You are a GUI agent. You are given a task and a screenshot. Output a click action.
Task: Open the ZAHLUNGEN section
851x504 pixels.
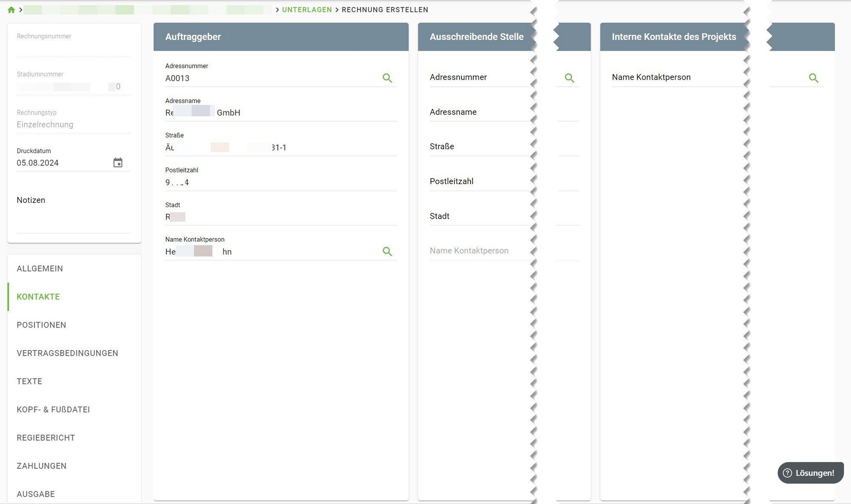(x=41, y=466)
